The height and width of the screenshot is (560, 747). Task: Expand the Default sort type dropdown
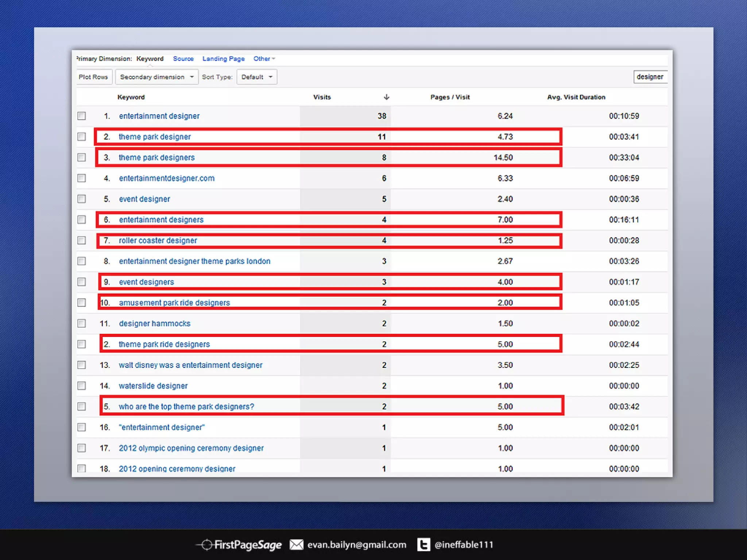(x=257, y=77)
